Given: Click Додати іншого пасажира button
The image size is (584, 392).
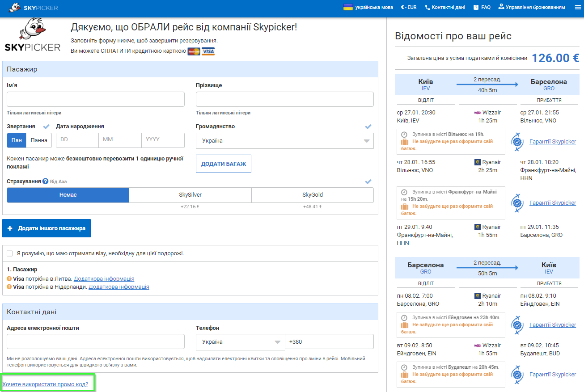Looking at the screenshot, I should tap(47, 228).
